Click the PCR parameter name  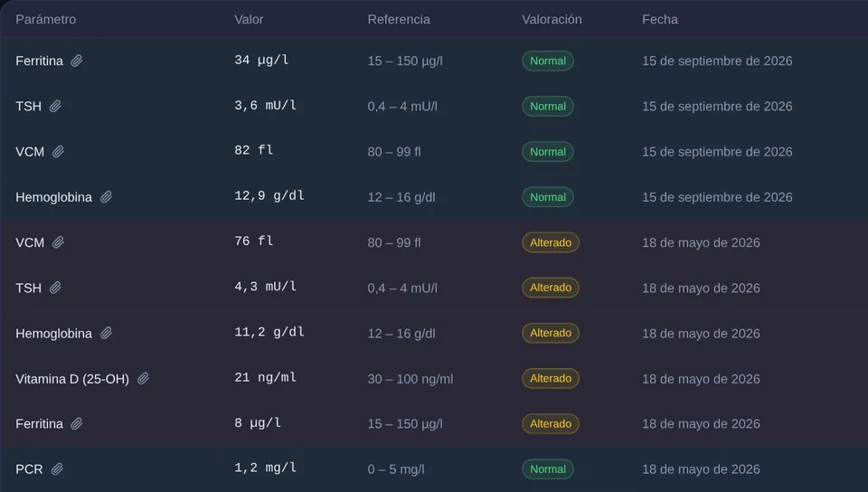tap(29, 469)
